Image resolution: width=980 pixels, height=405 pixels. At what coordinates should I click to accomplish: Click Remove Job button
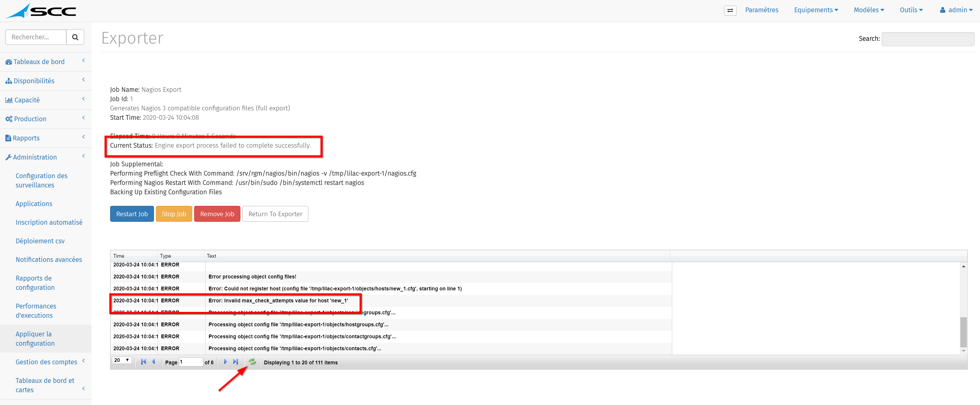[x=217, y=214]
